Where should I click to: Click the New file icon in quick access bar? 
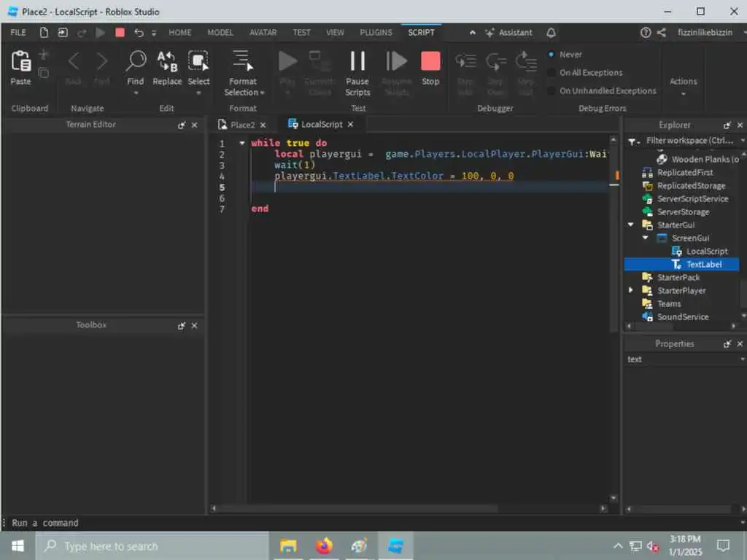(44, 32)
